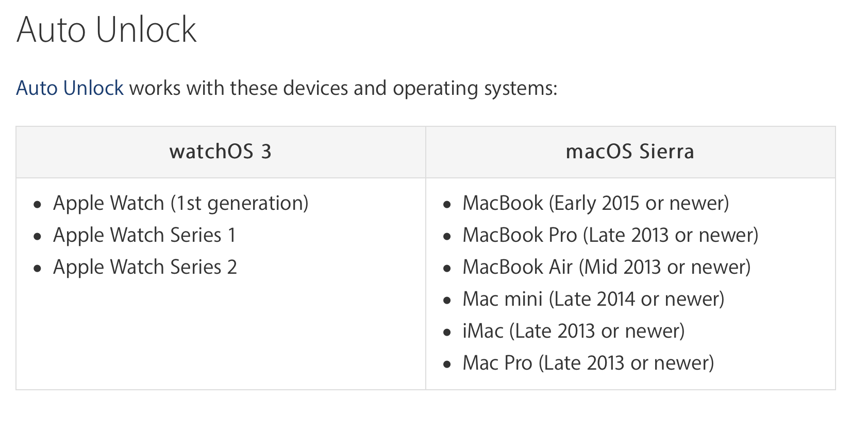
Task: Click Mac Pro (Late 2013 or newer) entry
Action: click(x=588, y=363)
